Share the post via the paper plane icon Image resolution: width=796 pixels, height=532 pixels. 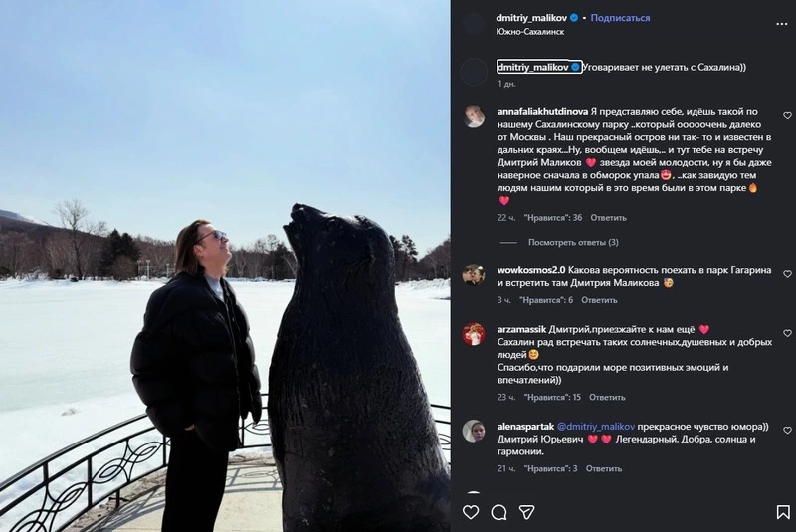tap(527, 512)
